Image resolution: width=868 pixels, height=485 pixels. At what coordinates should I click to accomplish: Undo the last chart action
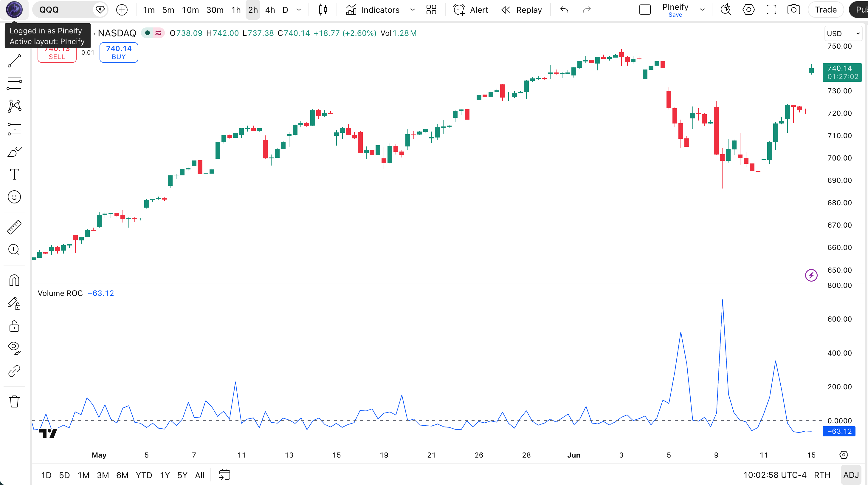click(x=564, y=10)
